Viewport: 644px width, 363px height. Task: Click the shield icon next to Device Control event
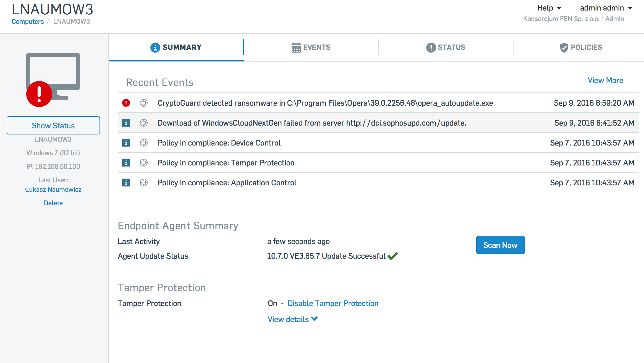[x=144, y=143]
